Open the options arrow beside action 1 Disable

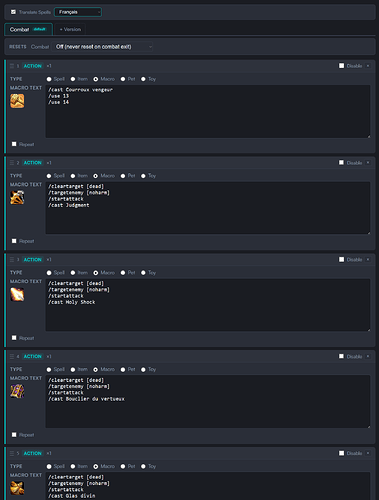pyautogui.click(x=368, y=66)
